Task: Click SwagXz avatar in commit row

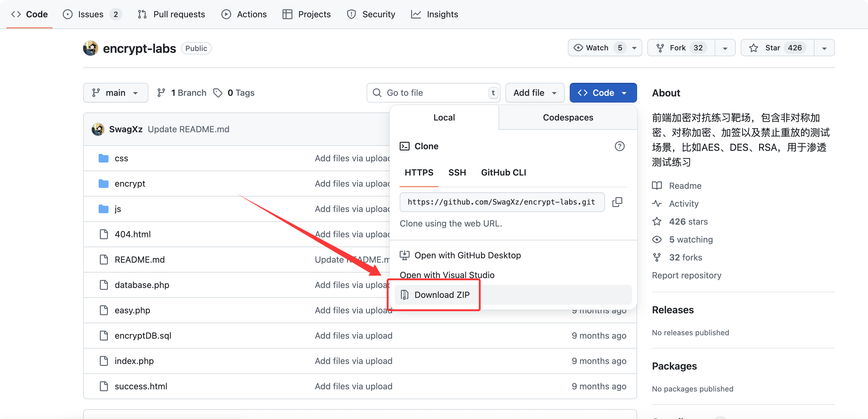Action: tap(98, 129)
